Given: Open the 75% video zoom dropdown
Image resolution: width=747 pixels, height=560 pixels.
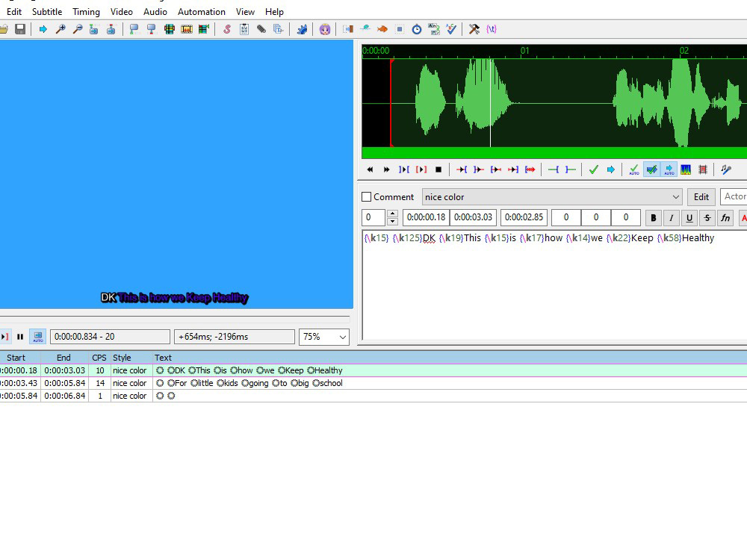Looking at the screenshot, I should 324,337.
